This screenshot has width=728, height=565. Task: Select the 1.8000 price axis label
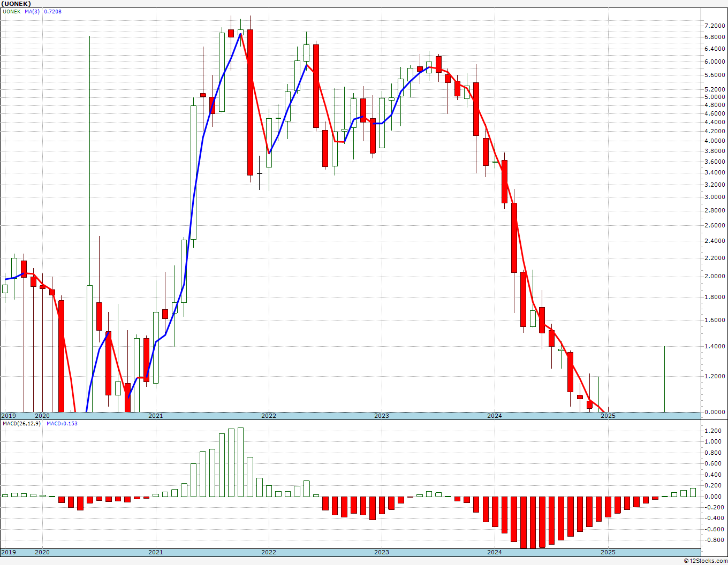(715, 297)
